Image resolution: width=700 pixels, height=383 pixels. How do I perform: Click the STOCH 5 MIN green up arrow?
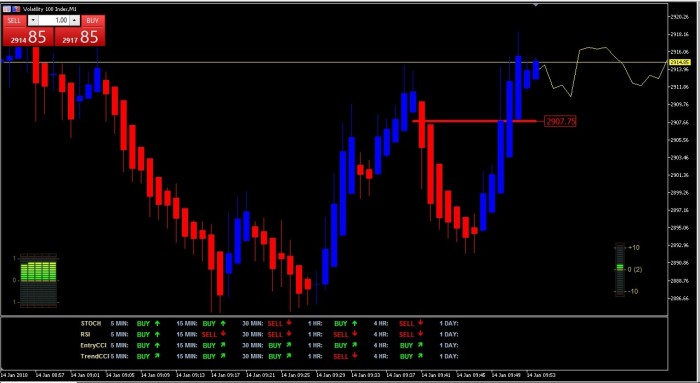157,323
